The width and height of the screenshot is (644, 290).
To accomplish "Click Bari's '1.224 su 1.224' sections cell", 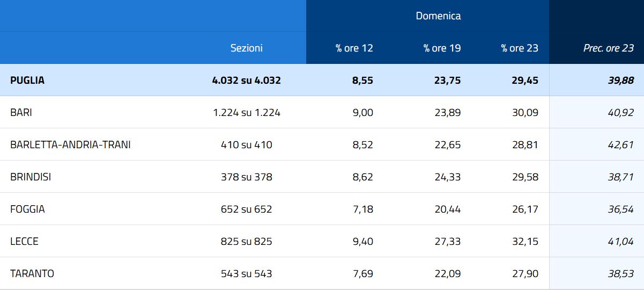I will [246, 112].
